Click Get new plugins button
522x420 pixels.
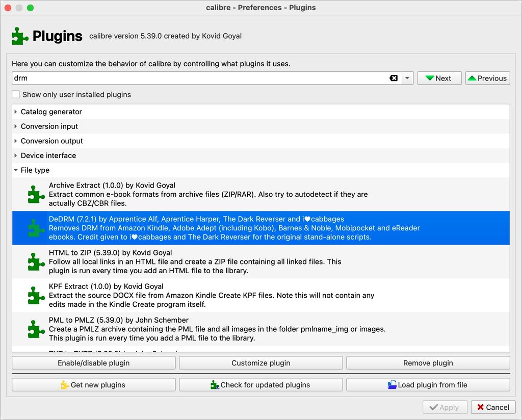pyautogui.click(x=93, y=385)
